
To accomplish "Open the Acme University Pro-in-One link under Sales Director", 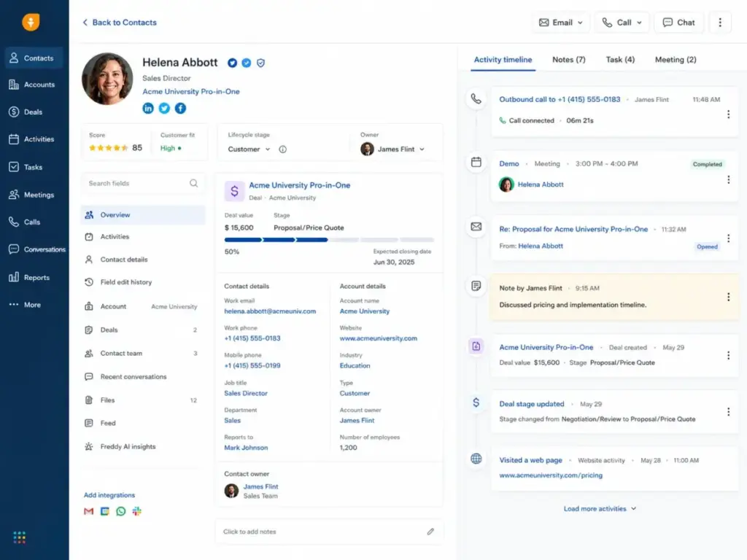I will click(191, 91).
